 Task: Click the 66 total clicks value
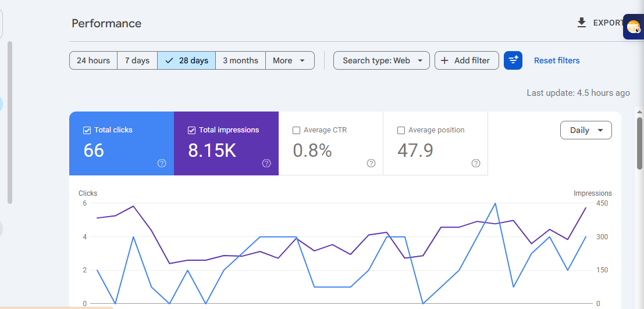94,150
